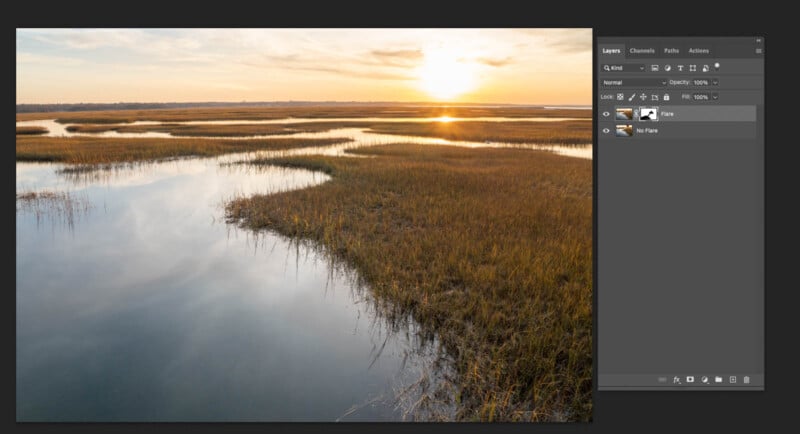Switch to the Channels tab
800x434 pixels.
pyautogui.click(x=642, y=50)
